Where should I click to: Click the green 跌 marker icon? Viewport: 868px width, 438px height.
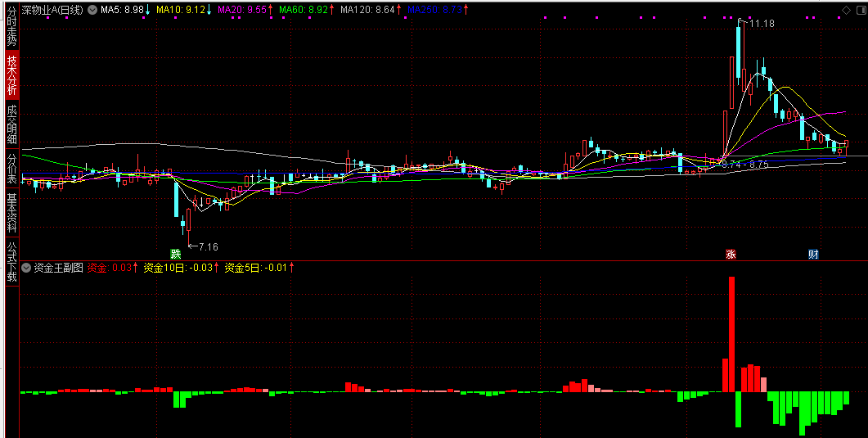(x=176, y=254)
